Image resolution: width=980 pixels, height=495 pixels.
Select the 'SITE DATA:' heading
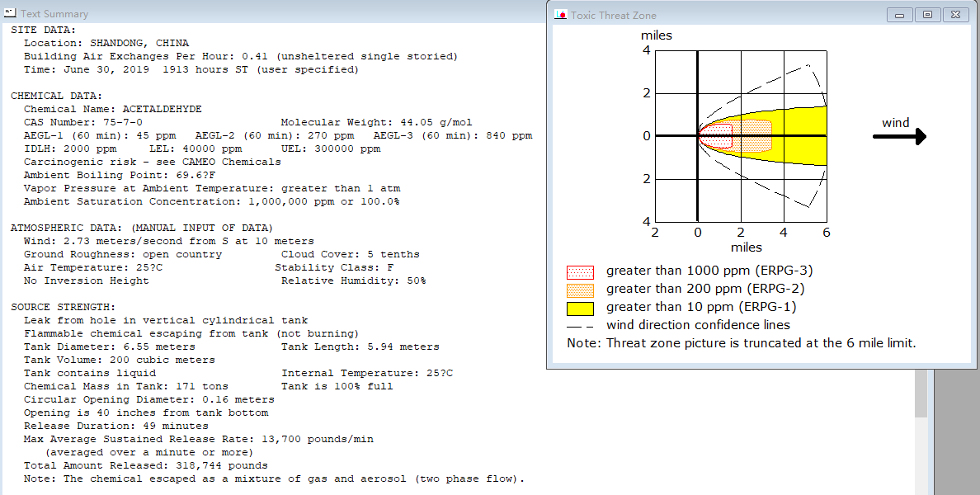pyautogui.click(x=43, y=30)
